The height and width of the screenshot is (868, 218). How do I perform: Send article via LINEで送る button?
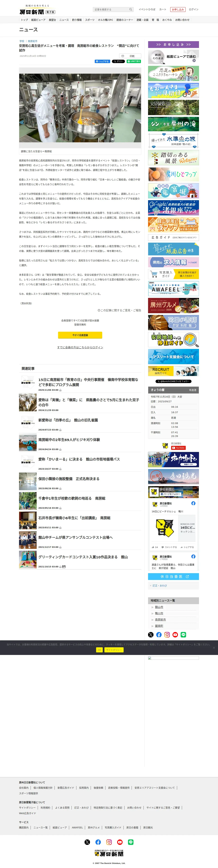coord(134,61)
